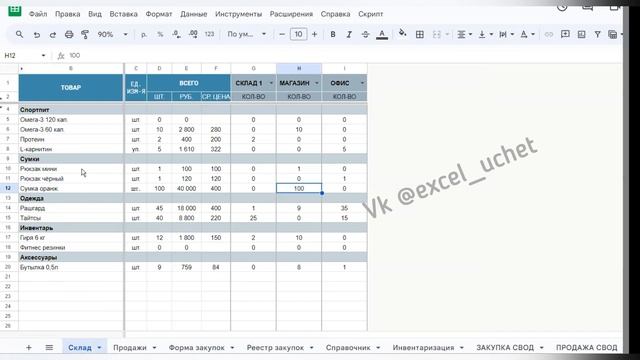Screen dimensions: 640x360
Task: Click the search menus magnifier icon
Action: pos(19,35)
